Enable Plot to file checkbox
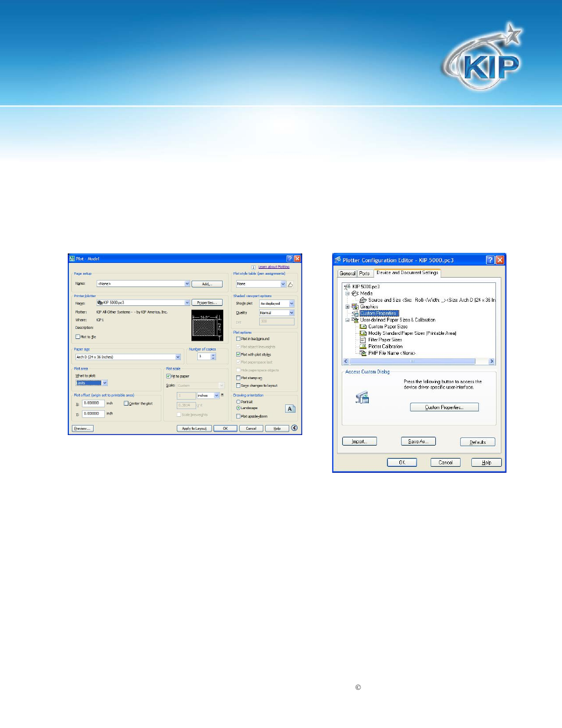 click(78, 337)
